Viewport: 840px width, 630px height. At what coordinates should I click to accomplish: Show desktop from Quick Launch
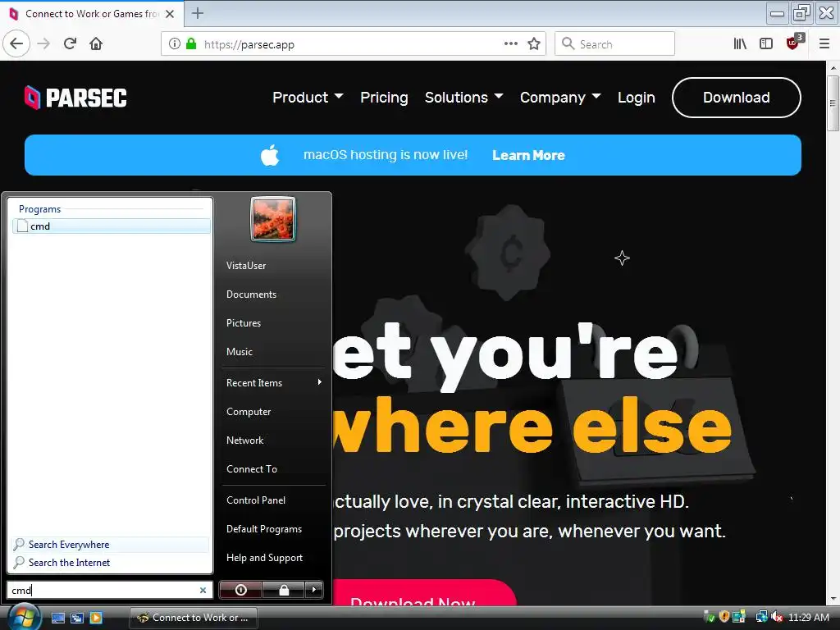click(x=58, y=618)
